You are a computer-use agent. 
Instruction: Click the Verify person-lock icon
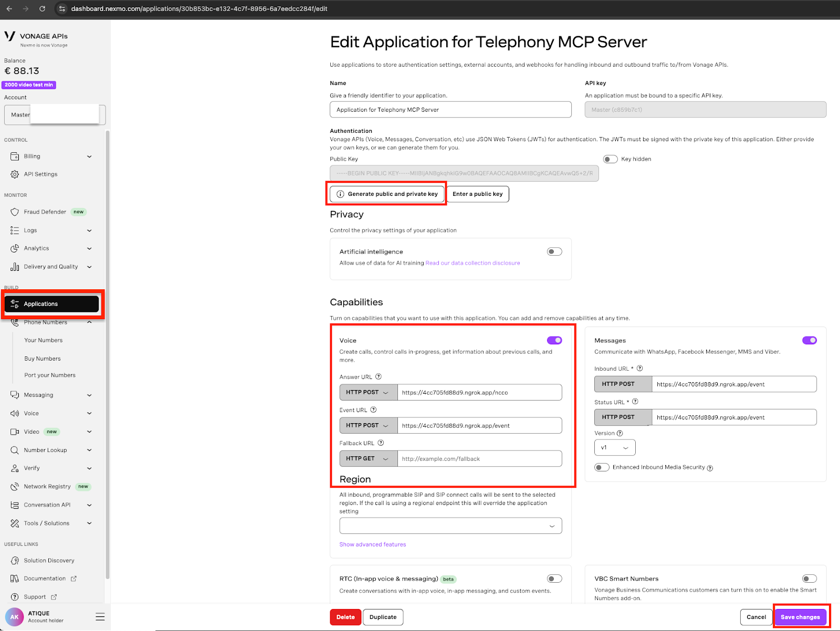15,468
